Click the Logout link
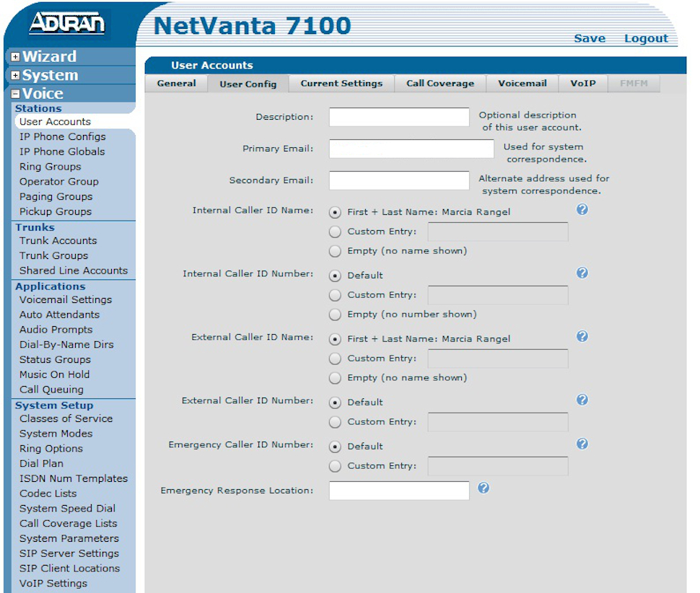700x593 pixels. click(646, 38)
